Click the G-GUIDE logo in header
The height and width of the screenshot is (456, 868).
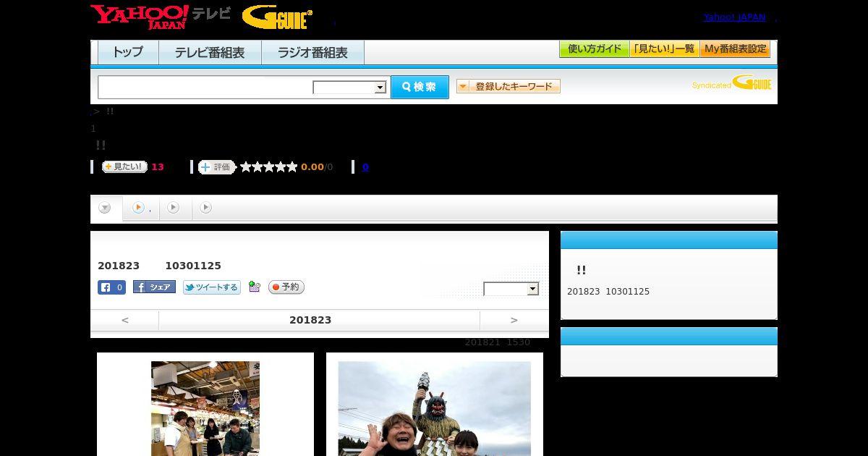(277, 17)
